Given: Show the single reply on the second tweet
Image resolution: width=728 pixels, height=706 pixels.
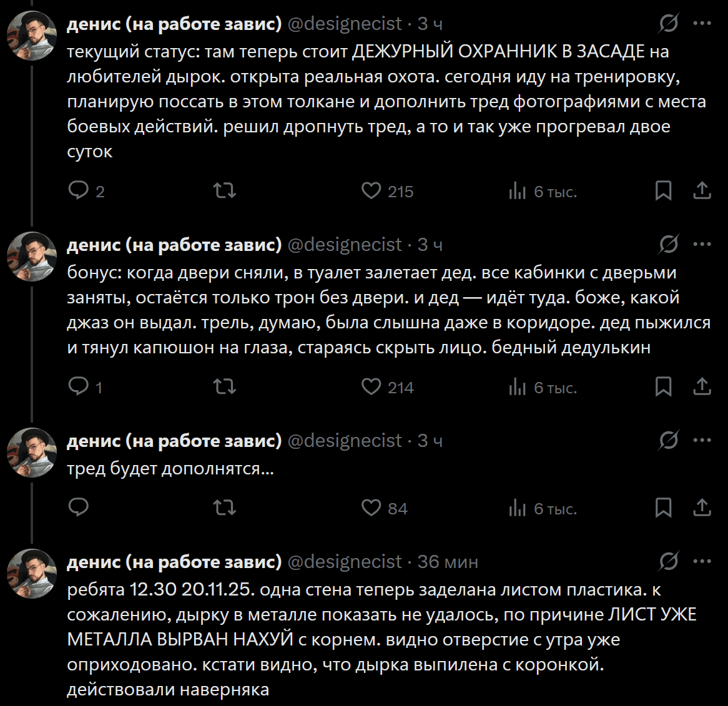Looking at the screenshot, I should [x=83, y=387].
